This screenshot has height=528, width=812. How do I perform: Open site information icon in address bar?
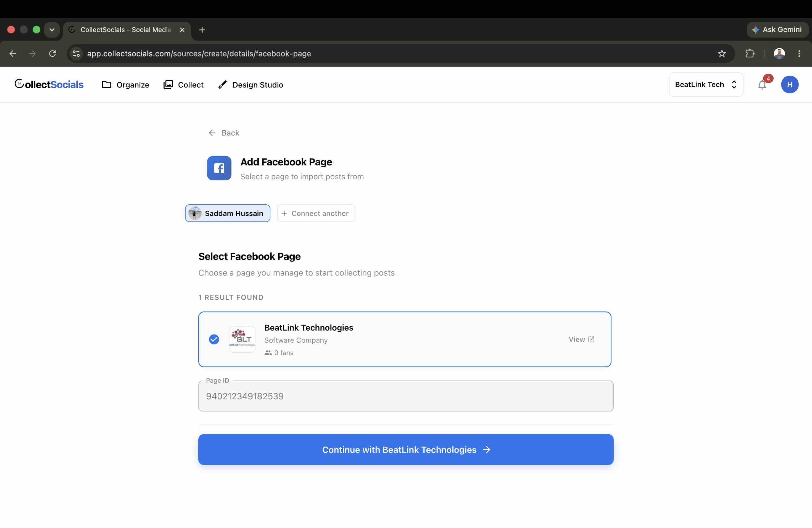click(x=76, y=54)
